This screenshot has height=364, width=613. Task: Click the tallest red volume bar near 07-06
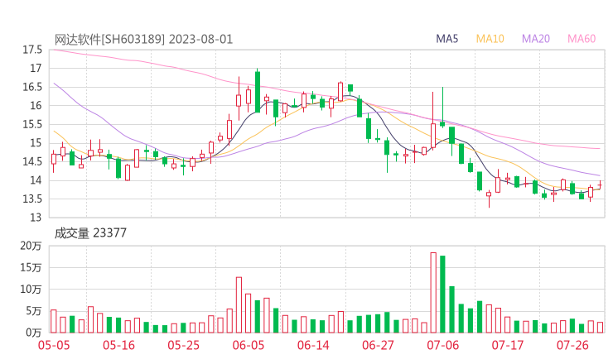tap(433, 293)
